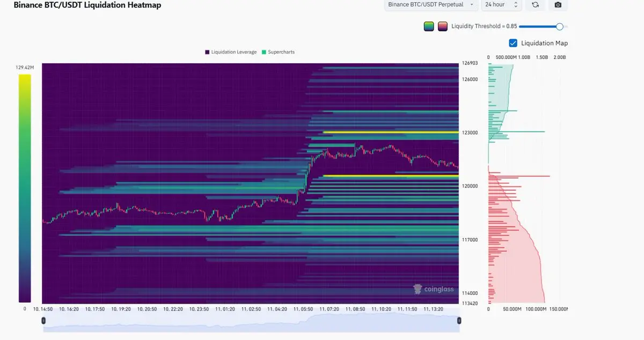Click the 113420 bottom price label
The image size is (644, 340).
coord(470,303)
